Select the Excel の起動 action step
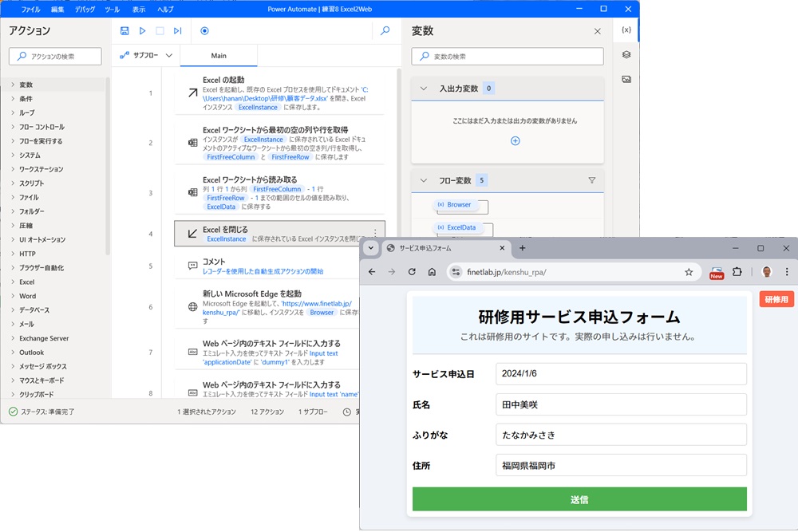The image size is (798, 532). 279,93
